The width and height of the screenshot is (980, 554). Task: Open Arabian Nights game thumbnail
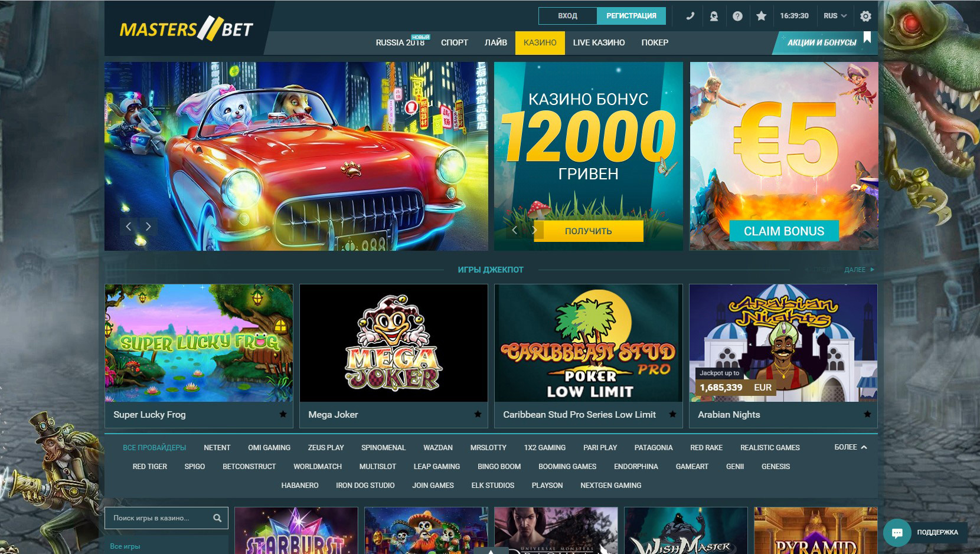pos(783,343)
